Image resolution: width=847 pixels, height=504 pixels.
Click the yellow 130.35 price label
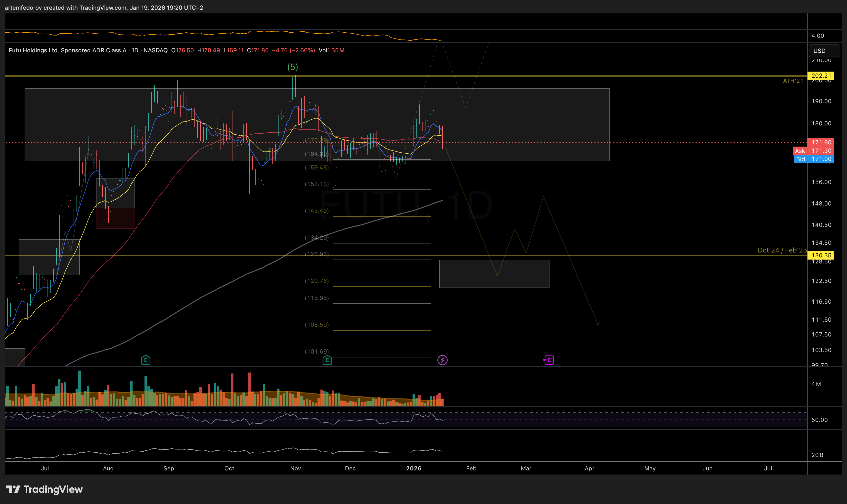coord(821,255)
